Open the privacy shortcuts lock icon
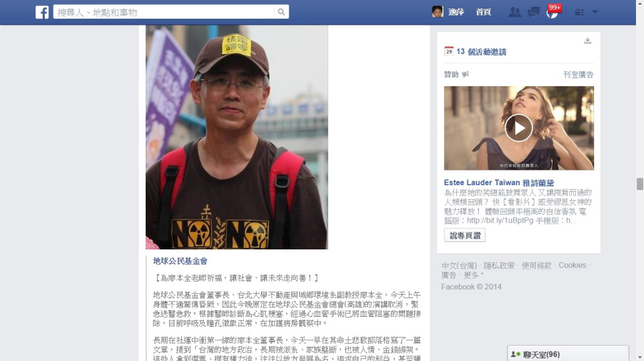 click(579, 12)
